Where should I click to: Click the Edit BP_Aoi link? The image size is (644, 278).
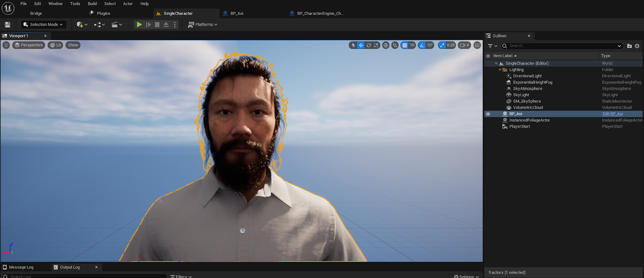click(x=612, y=114)
